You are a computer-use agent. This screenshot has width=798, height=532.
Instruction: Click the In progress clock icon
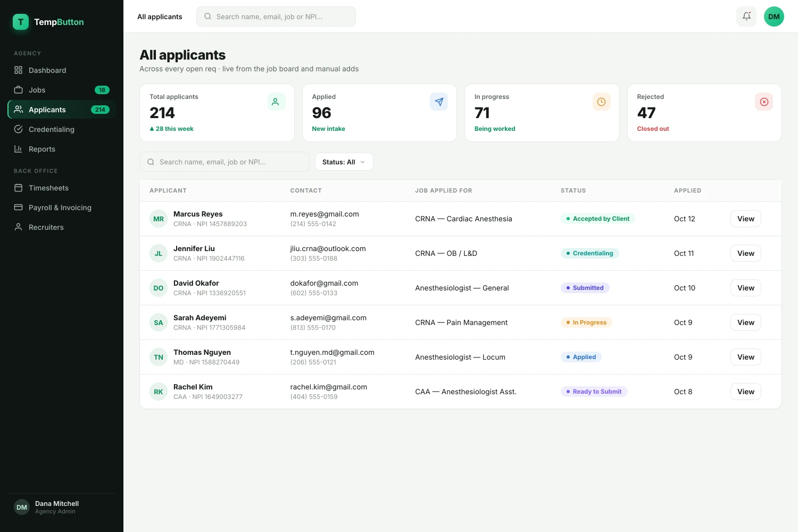601,102
